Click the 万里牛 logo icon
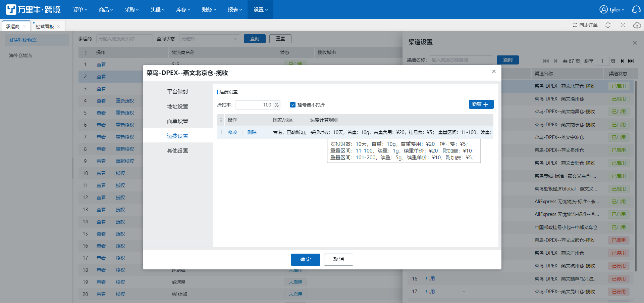Viewport: 644px width, 303px height. tap(11, 9)
